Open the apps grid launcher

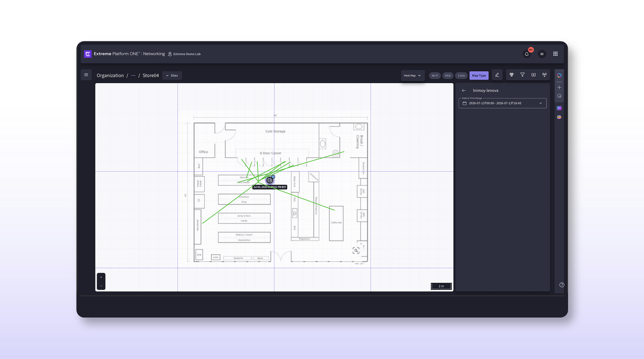pyautogui.click(x=556, y=54)
